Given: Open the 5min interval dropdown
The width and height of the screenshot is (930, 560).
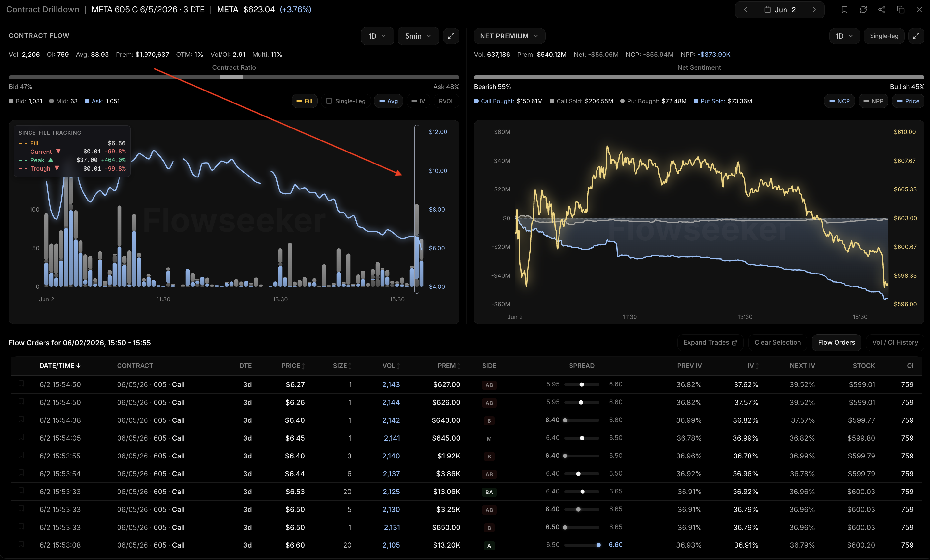Looking at the screenshot, I should [418, 36].
